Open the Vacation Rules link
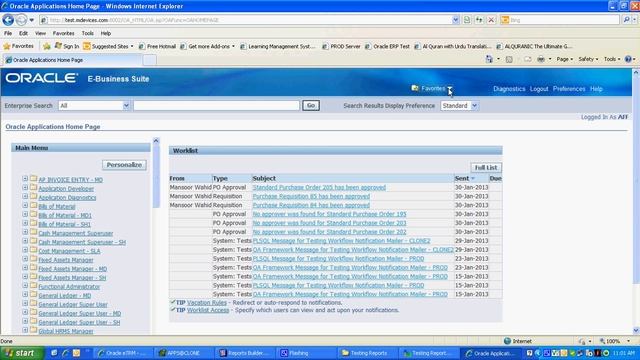Screen dimensions: 640x360 [x=207, y=302]
